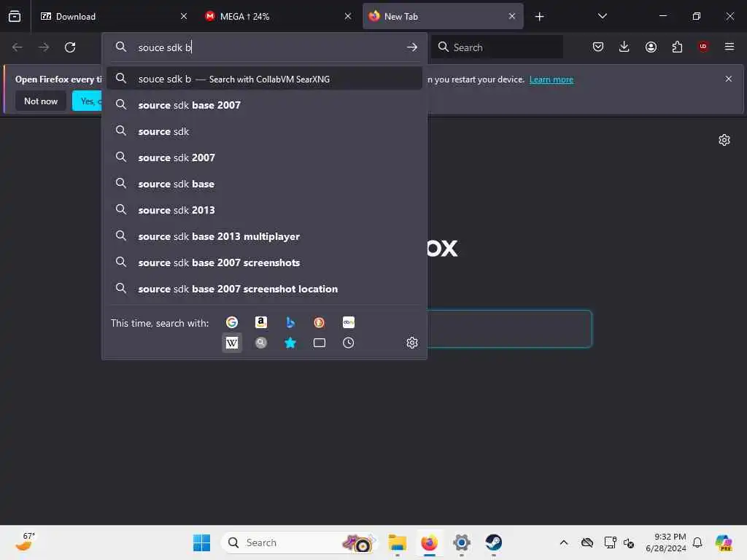Open the uBlock Origin extension icon

[703, 47]
